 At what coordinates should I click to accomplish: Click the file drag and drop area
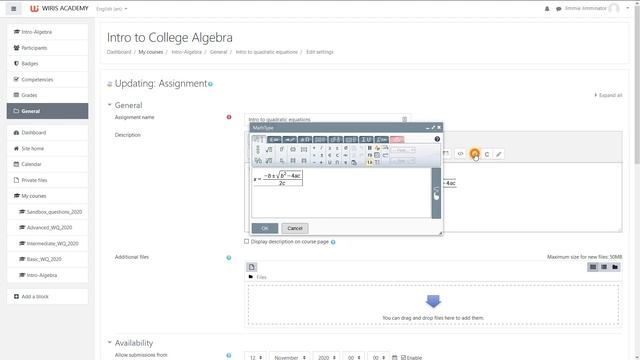click(x=433, y=305)
